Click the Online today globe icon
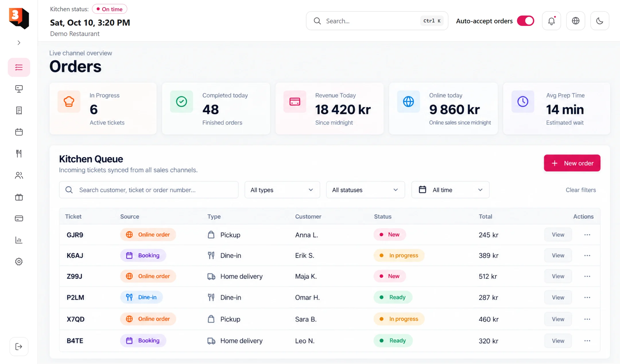Viewport: 620px width, 364px height. coord(408,101)
